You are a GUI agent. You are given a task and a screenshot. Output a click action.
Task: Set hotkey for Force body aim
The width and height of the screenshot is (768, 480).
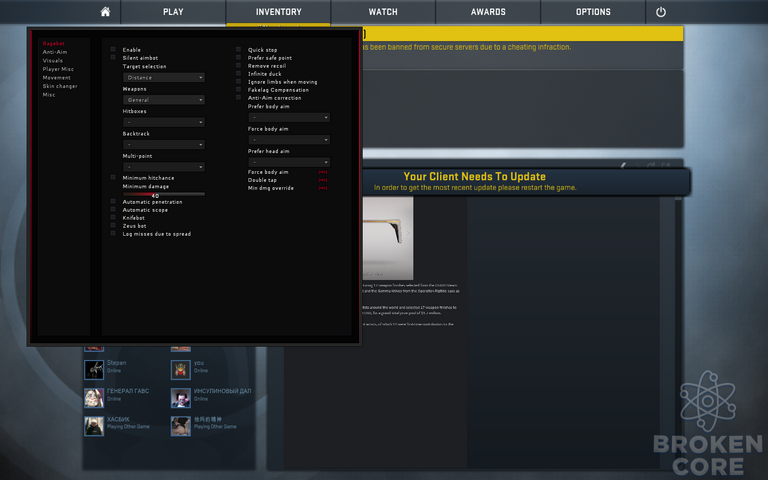(323, 172)
